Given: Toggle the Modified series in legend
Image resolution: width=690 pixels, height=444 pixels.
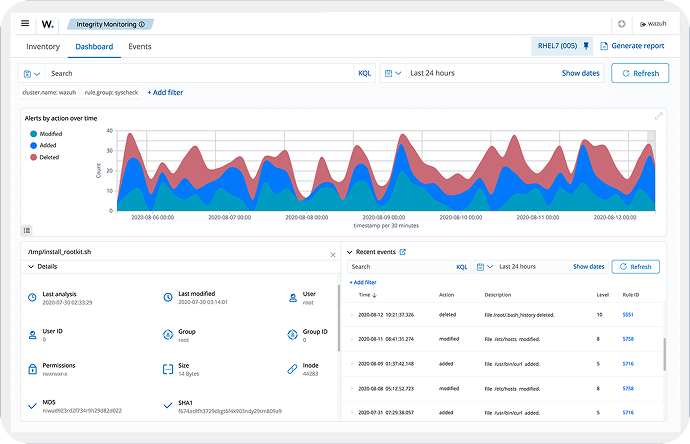Looking at the screenshot, I should [x=49, y=134].
